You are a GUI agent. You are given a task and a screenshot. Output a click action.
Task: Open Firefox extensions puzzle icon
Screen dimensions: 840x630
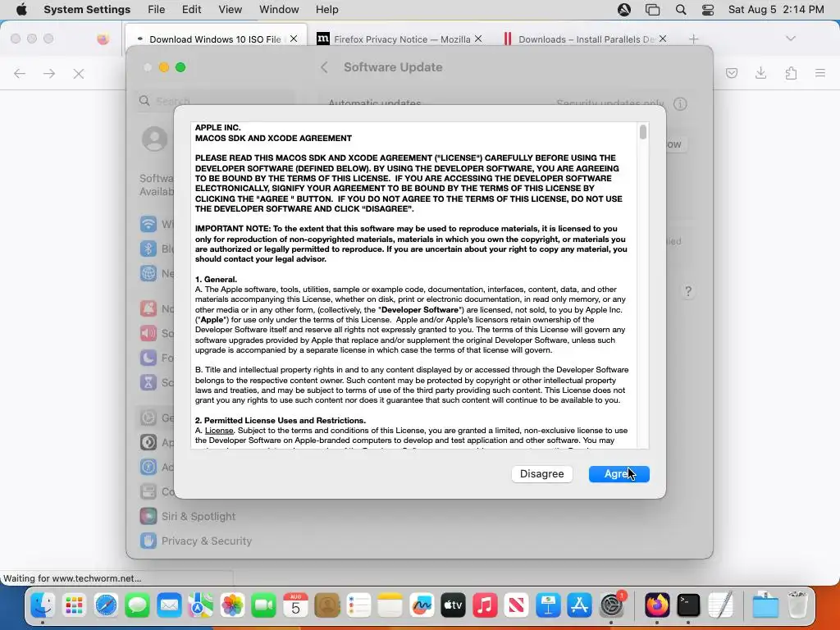791,73
